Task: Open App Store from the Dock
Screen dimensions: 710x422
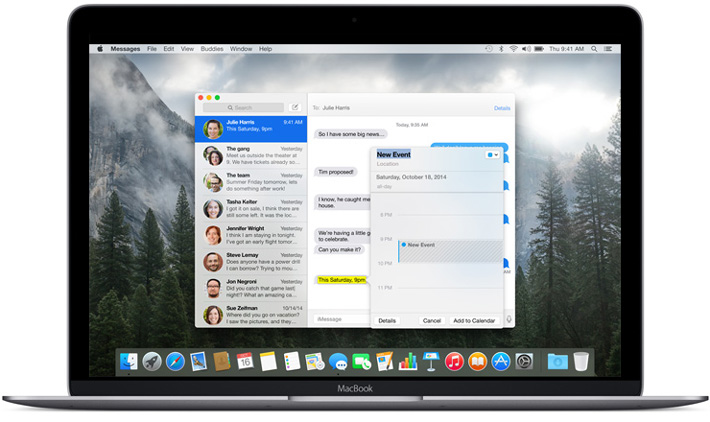Action: (x=501, y=362)
